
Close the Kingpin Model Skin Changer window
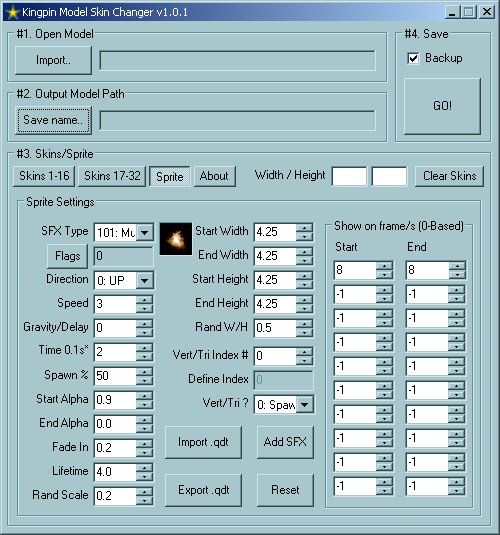[x=487, y=13]
